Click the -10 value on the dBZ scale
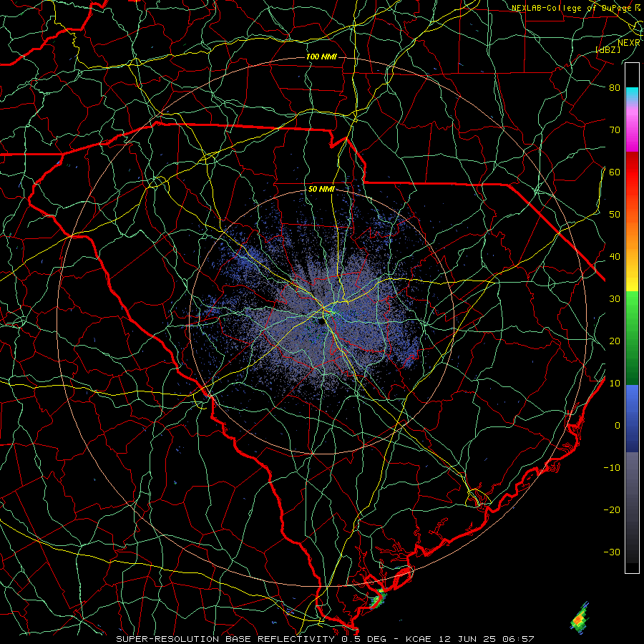644x644 pixels. click(x=612, y=468)
